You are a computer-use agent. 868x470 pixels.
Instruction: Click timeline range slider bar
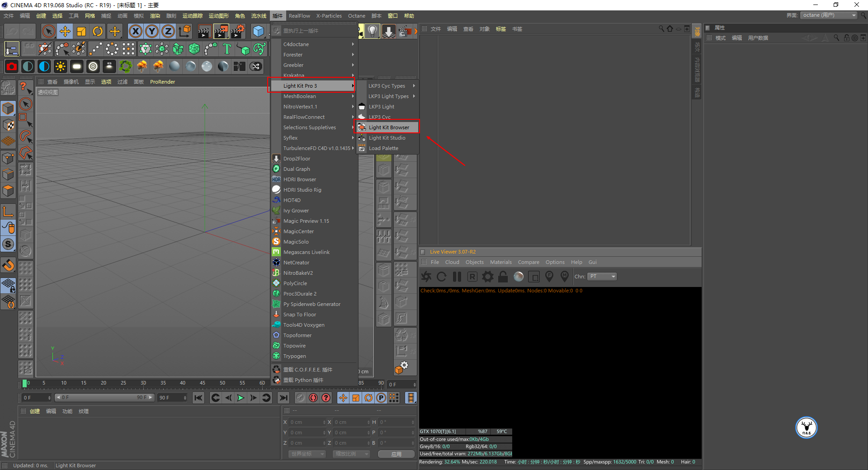(x=104, y=398)
